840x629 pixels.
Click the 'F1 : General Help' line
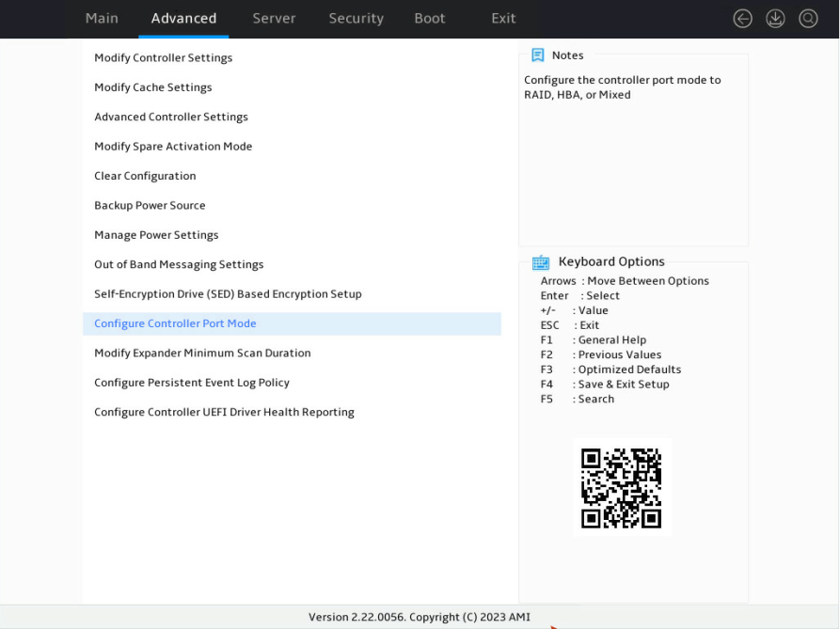593,340
